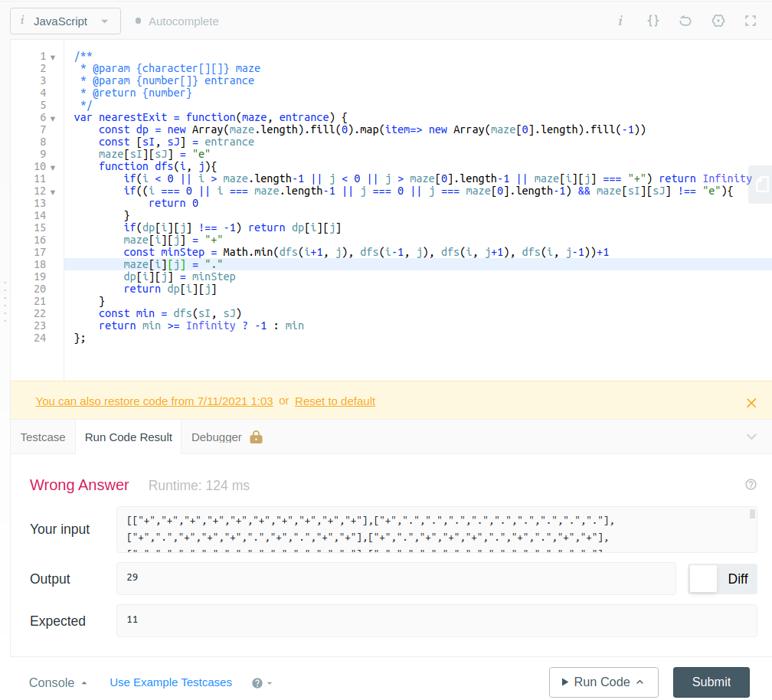Click the Reset to default link
Image resolution: width=772 pixels, height=700 pixels.
coord(335,401)
